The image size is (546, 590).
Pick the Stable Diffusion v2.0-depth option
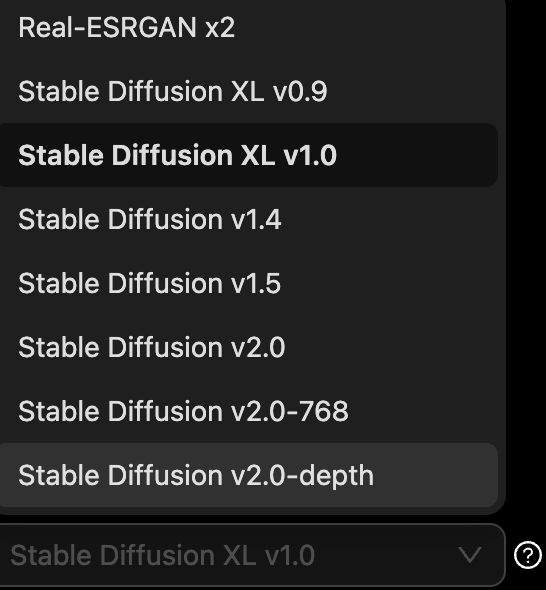click(248, 475)
